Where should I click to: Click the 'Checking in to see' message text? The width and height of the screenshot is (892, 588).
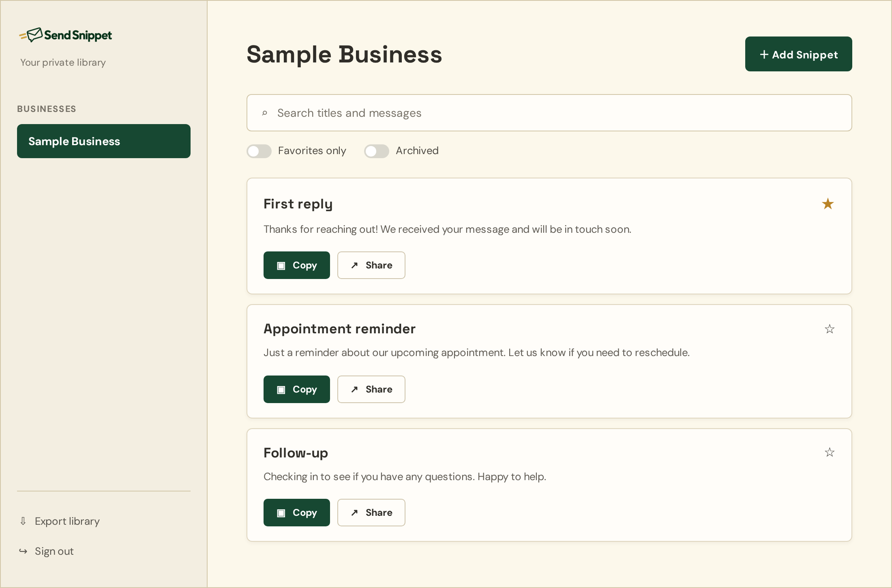click(405, 476)
